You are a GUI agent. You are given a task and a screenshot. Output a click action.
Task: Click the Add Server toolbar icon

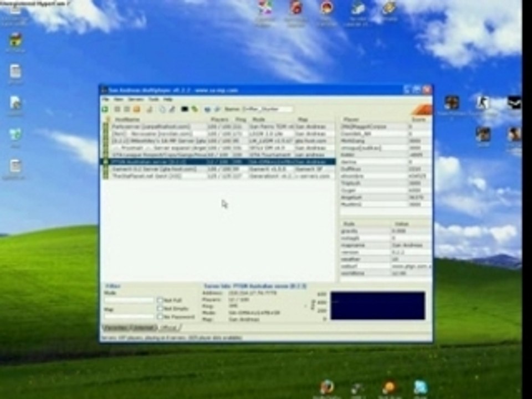pos(117,109)
